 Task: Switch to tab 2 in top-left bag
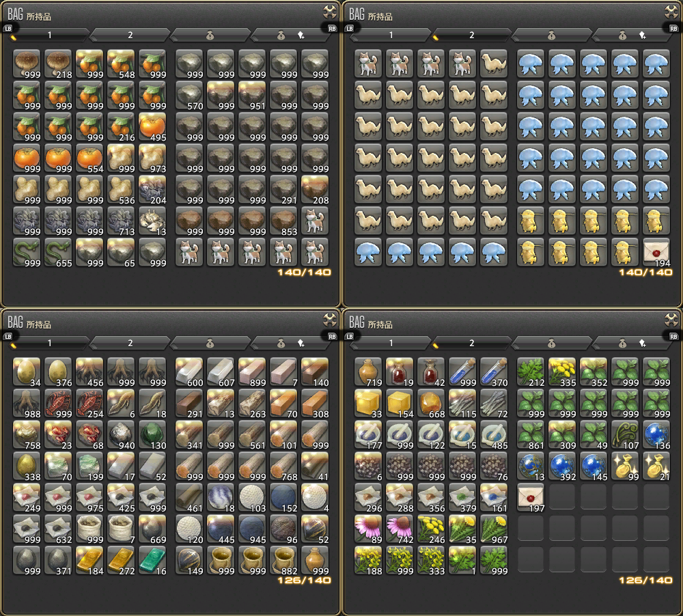130,35
